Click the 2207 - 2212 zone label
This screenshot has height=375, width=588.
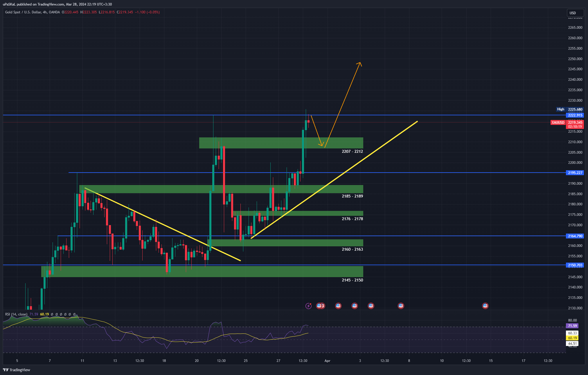[352, 151]
